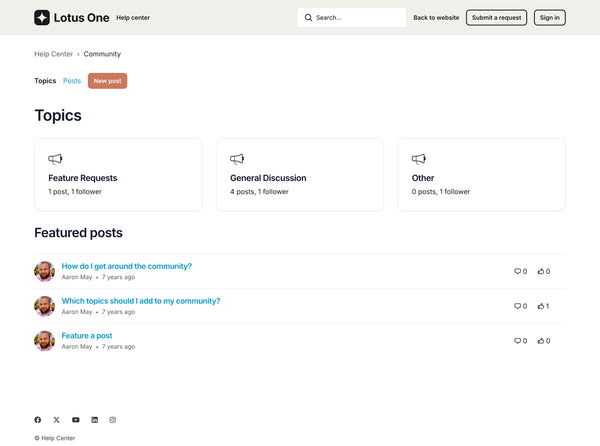Click avatar beside 'How do I get around the community?'
The height and width of the screenshot is (446, 600).
pyautogui.click(x=44, y=271)
